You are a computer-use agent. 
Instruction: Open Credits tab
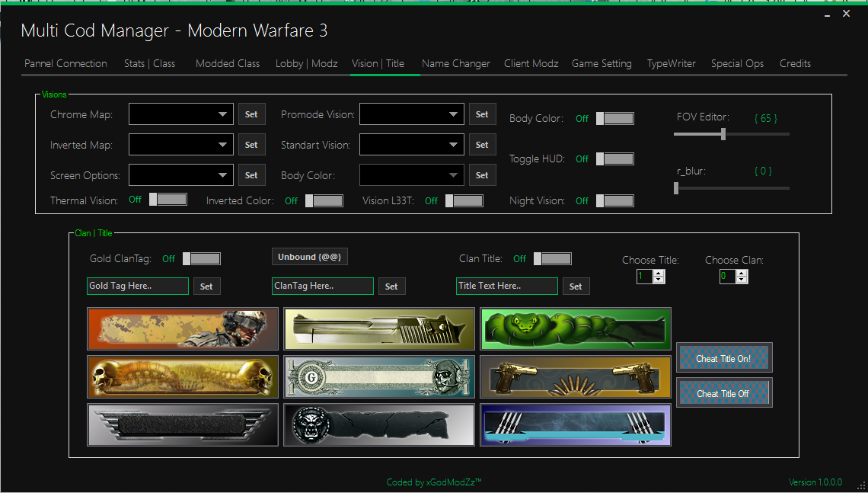click(796, 64)
